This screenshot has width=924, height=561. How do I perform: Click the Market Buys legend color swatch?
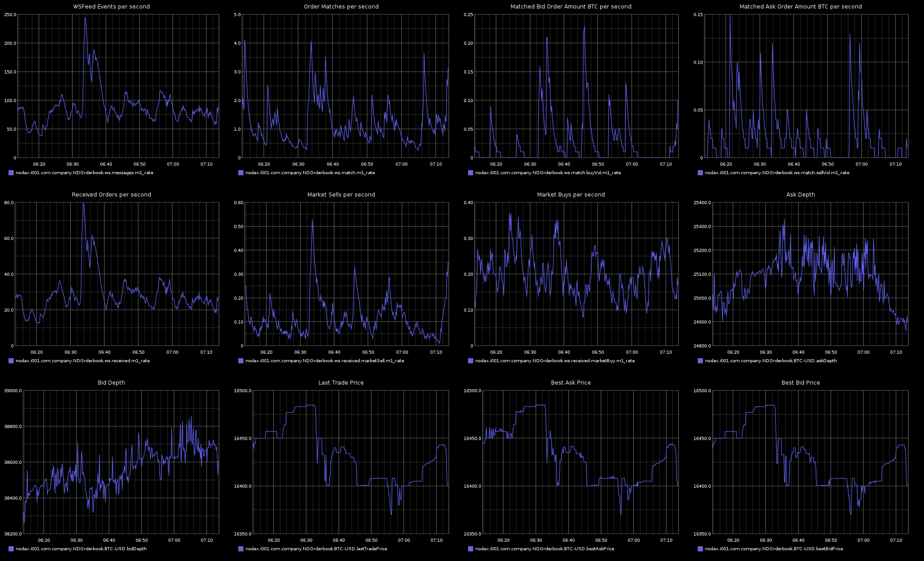(471, 361)
